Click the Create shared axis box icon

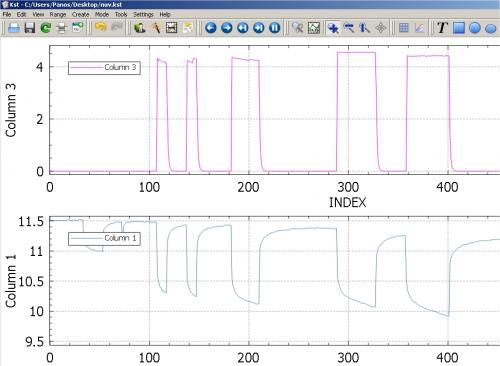[x=420, y=28]
